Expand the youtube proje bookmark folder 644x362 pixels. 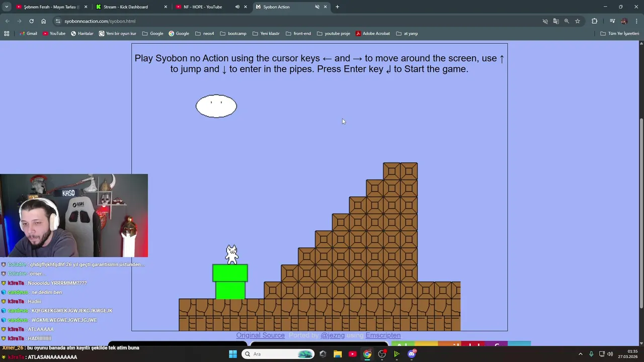[x=333, y=34]
